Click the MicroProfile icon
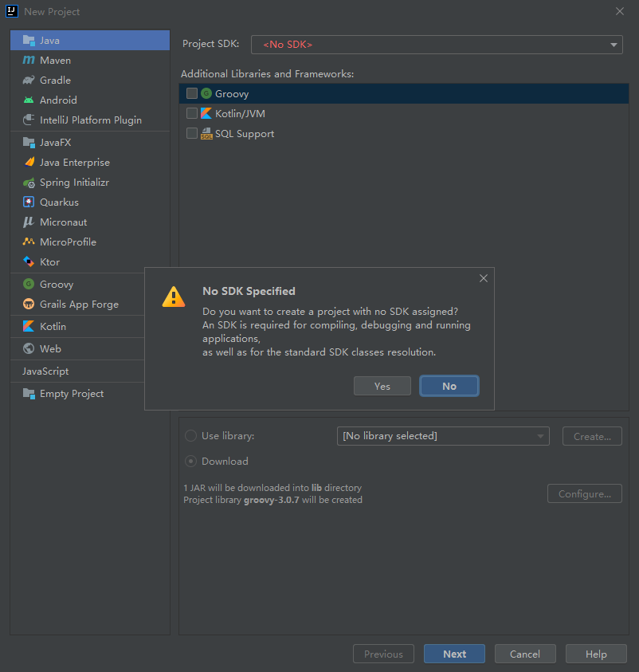 29,242
